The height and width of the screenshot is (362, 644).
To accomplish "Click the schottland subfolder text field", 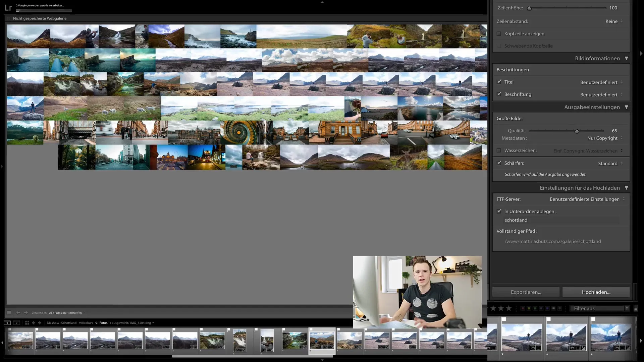I will click(x=561, y=220).
